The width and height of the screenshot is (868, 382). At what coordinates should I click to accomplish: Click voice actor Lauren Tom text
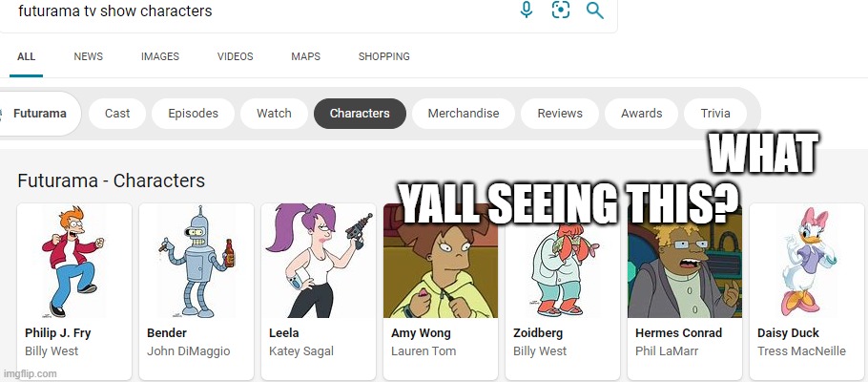424,351
